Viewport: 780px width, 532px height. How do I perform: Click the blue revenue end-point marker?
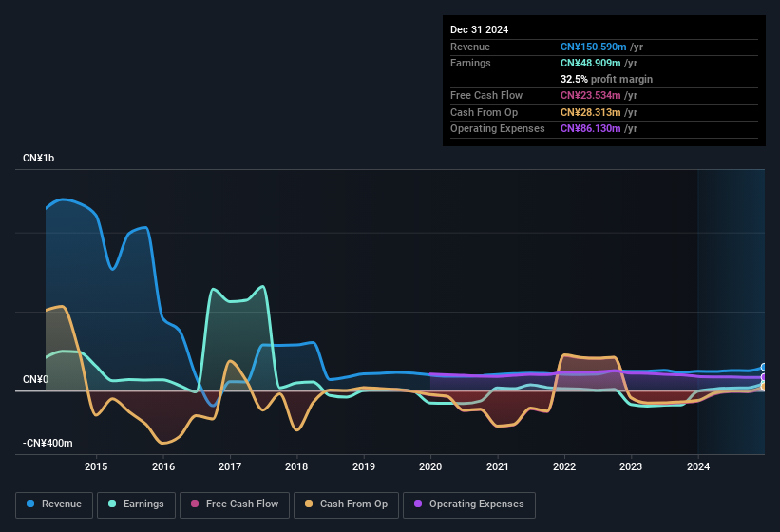point(764,368)
